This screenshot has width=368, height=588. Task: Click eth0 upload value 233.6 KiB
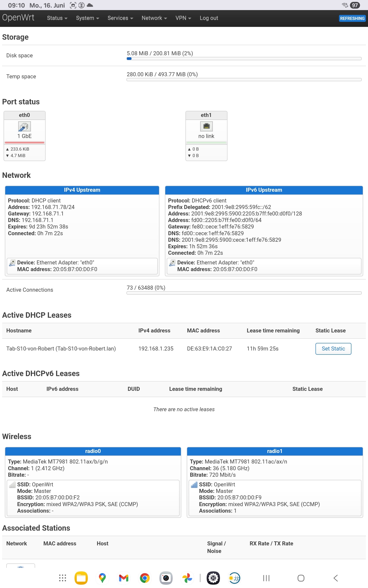(x=20, y=149)
